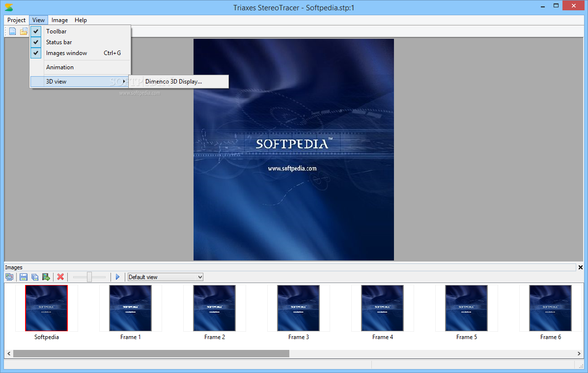Open the Image menu
Viewport: 588px width, 373px height.
[59, 20]
